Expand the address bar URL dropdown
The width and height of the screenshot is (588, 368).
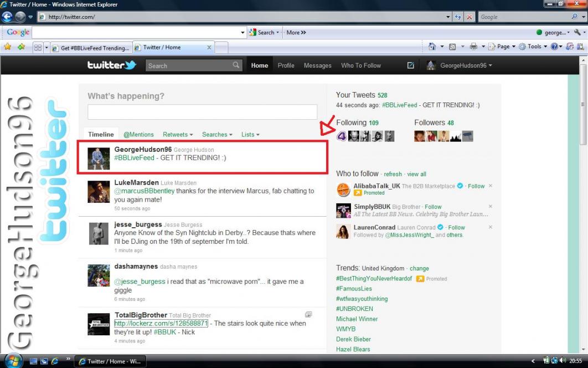[448, 17]
